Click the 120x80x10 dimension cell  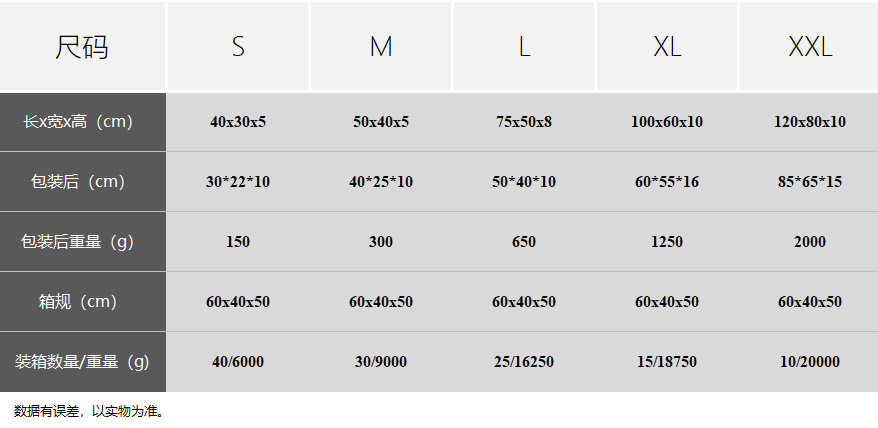pos(810,122)
